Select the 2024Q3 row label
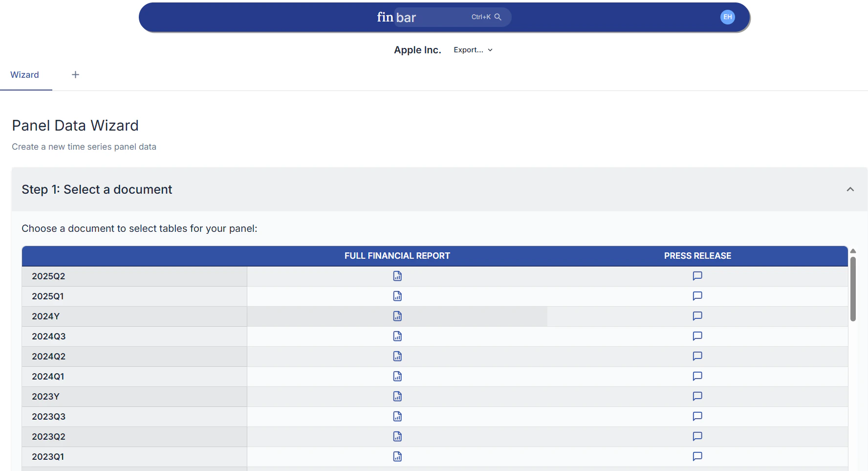The image size is (868, 471). pyautogui.click(x=48, y=336)
